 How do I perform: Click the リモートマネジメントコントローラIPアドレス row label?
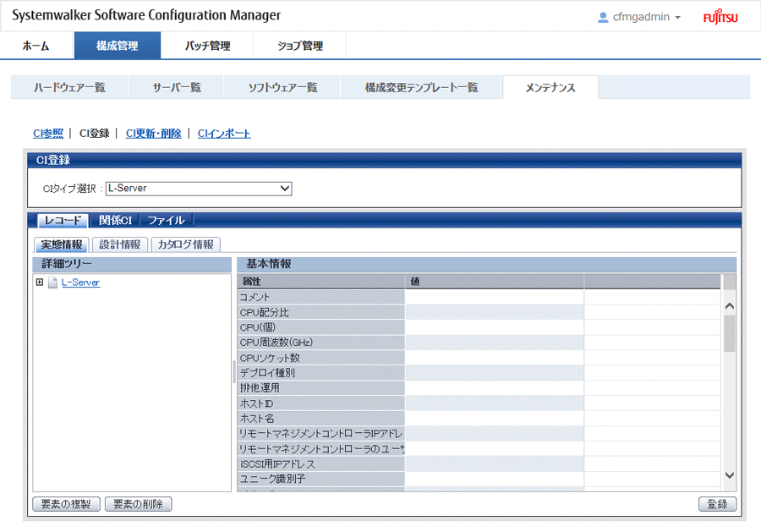click(x=320, y=433)
